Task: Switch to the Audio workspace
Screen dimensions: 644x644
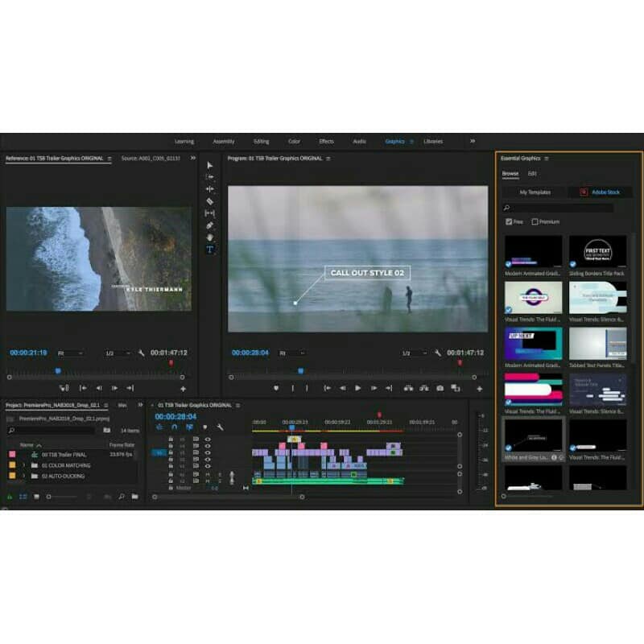Action: [359, 142]
